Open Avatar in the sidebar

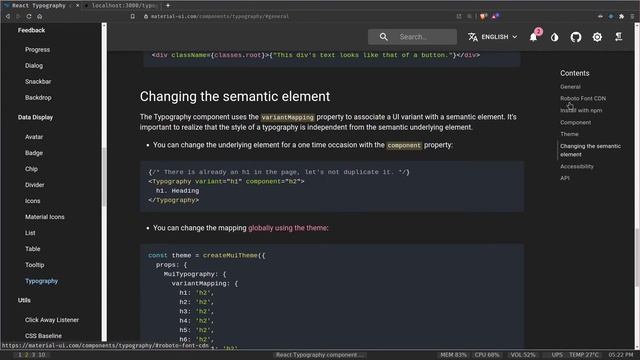[x=34, y=137]
